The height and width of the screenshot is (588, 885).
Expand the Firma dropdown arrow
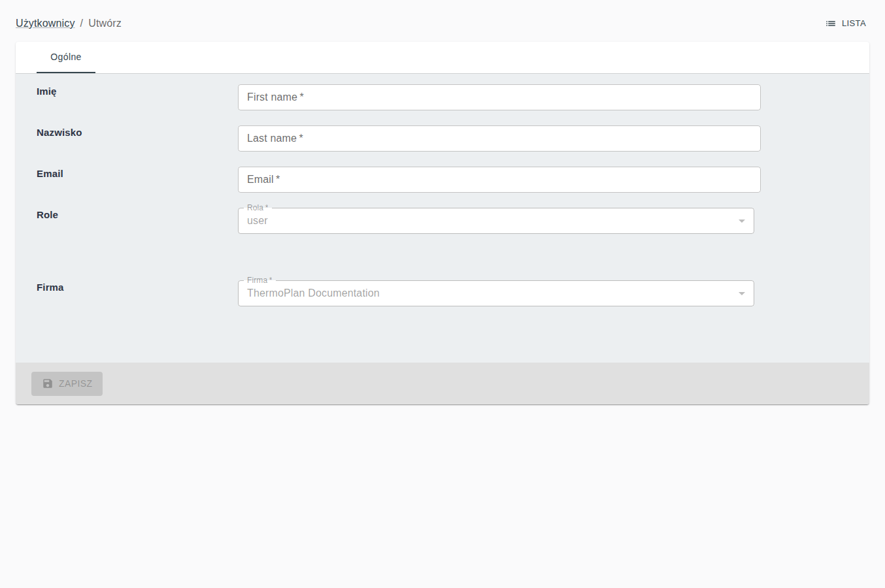pos(742,293)
